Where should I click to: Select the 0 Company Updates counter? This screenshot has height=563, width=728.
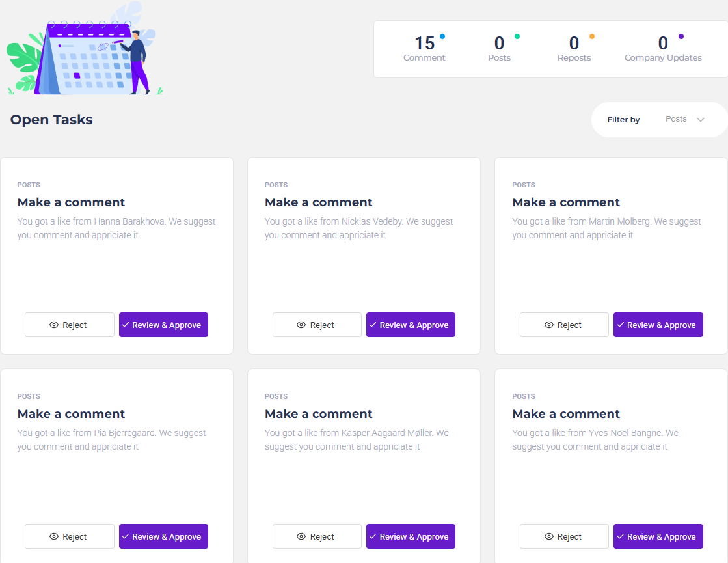663,48
